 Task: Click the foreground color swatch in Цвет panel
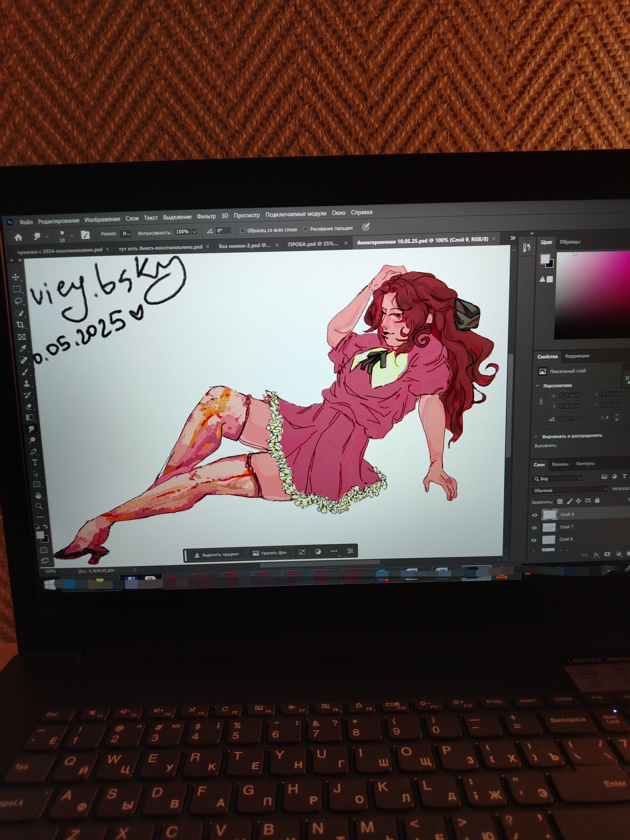tap(545, 259)
